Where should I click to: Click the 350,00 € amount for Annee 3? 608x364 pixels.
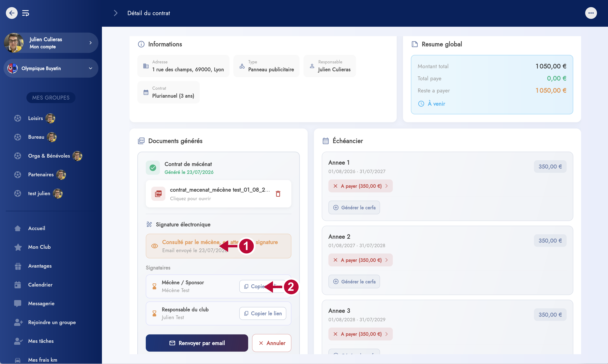click(x=550, y=315)
